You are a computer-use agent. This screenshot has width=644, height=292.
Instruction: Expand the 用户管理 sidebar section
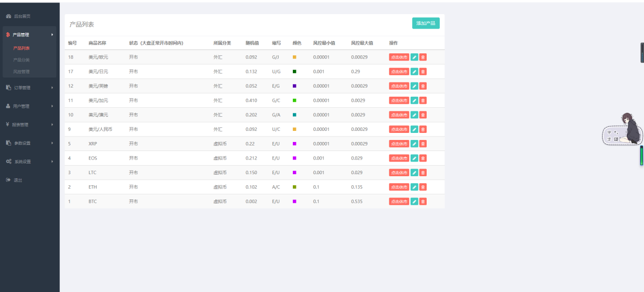point(29,106)
